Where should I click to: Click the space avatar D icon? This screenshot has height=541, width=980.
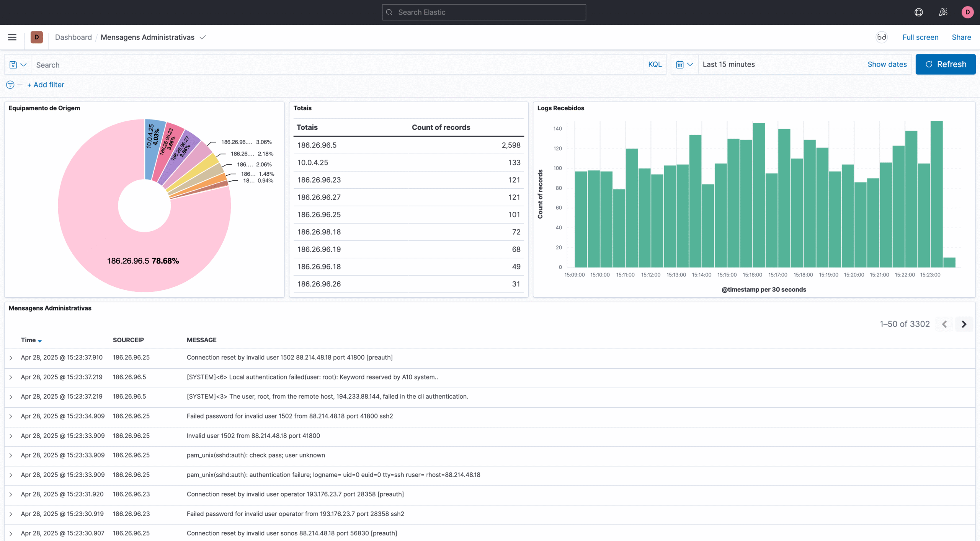37,37
